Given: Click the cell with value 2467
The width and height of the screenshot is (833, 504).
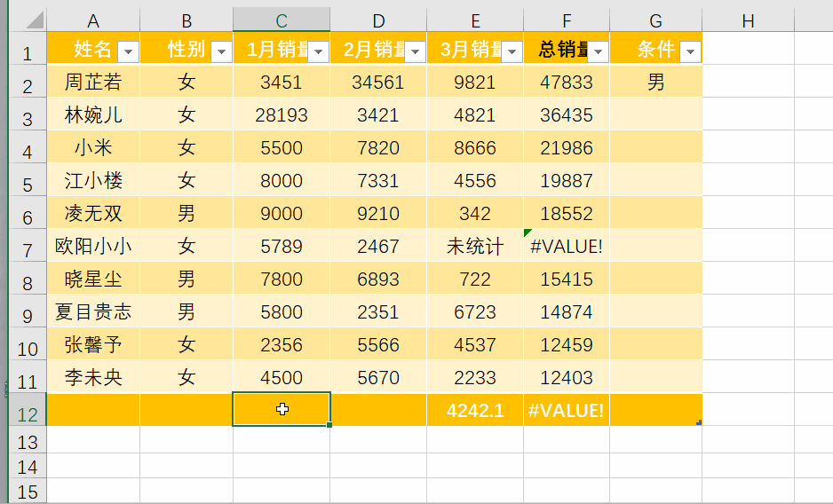Looking at the screenshot, I should (378, 246).
